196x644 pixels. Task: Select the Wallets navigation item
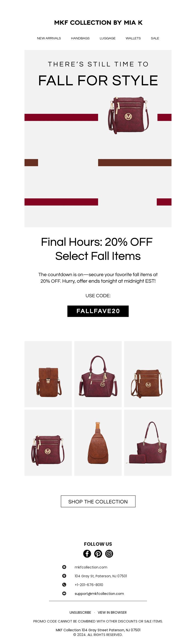point(133,38)
